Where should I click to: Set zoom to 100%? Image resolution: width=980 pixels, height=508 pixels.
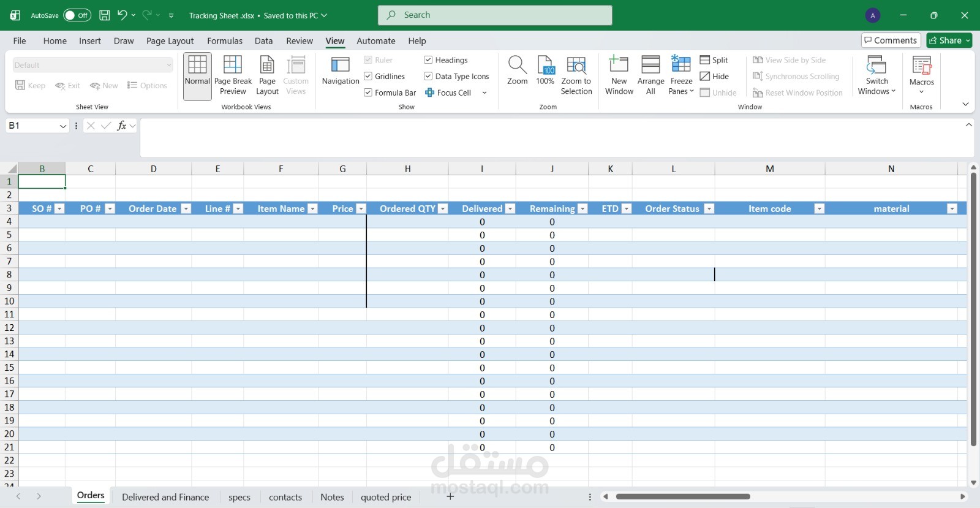(545, 72)
